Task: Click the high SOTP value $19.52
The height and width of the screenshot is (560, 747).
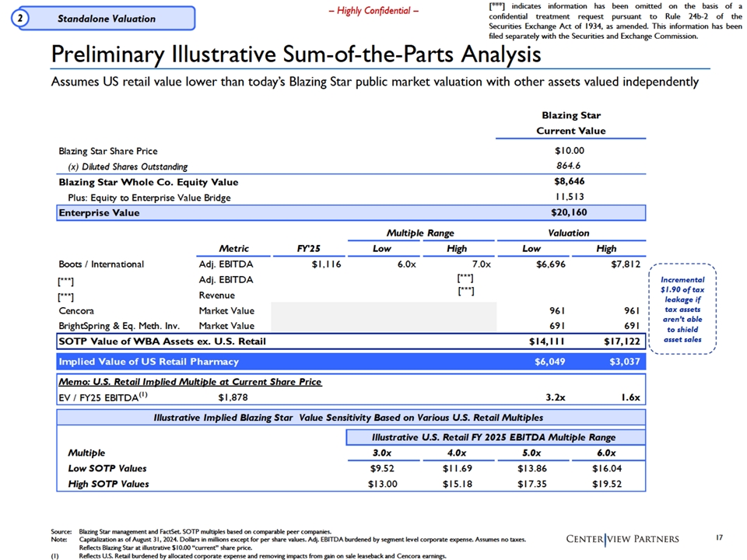Action: [607, 484]
